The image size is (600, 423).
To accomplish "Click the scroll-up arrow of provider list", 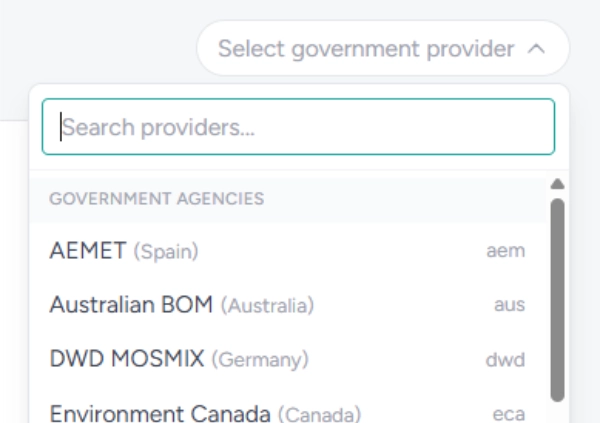I will 558,184.
